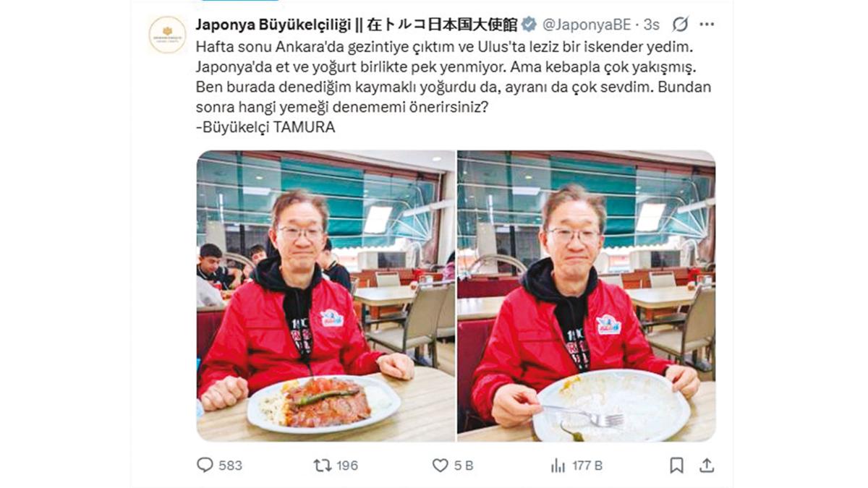Open the reply comment icon
Viewport: 868px width, 488px height.
coord(205,465)
